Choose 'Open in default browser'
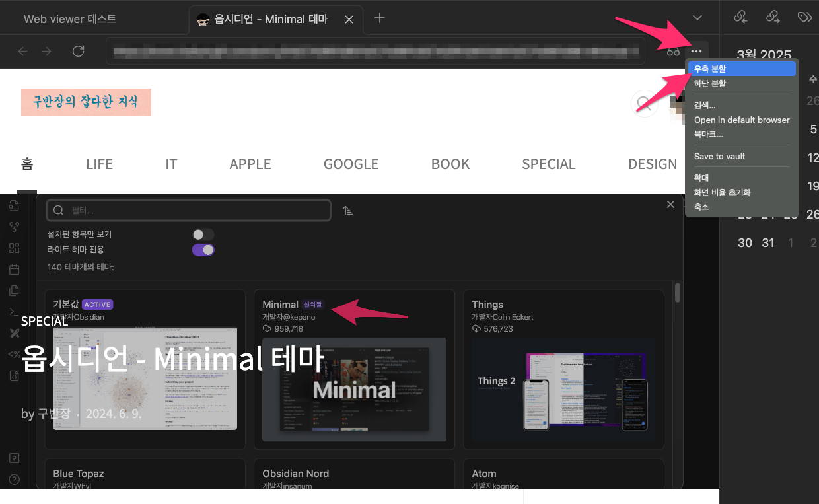The width and height of the screenshot is (819, 504). pyautogui.click(x=742, y=120)
